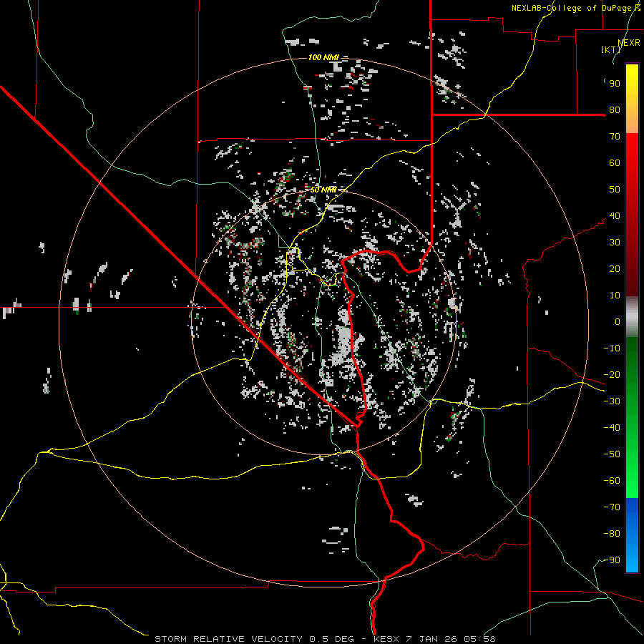
Task: Select the 30 value on the velocity scale
Action: click(615, 243)
